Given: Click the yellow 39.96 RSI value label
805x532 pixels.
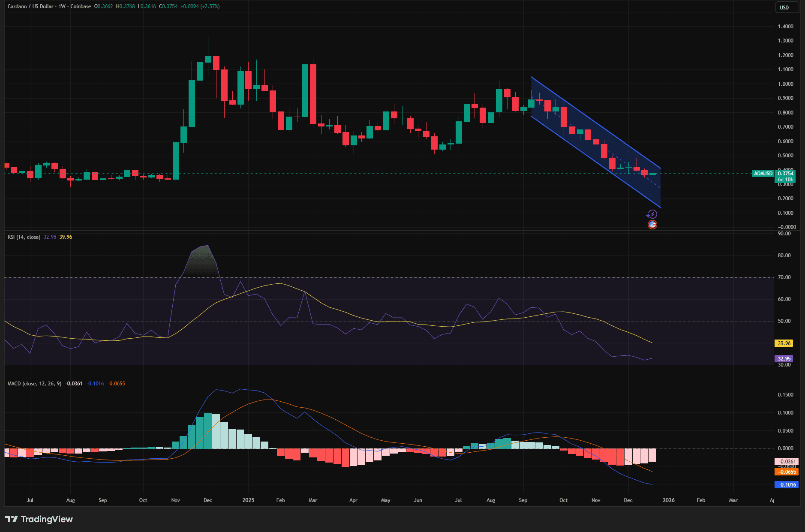Looking at the screenshot, I should pos(784,343).
